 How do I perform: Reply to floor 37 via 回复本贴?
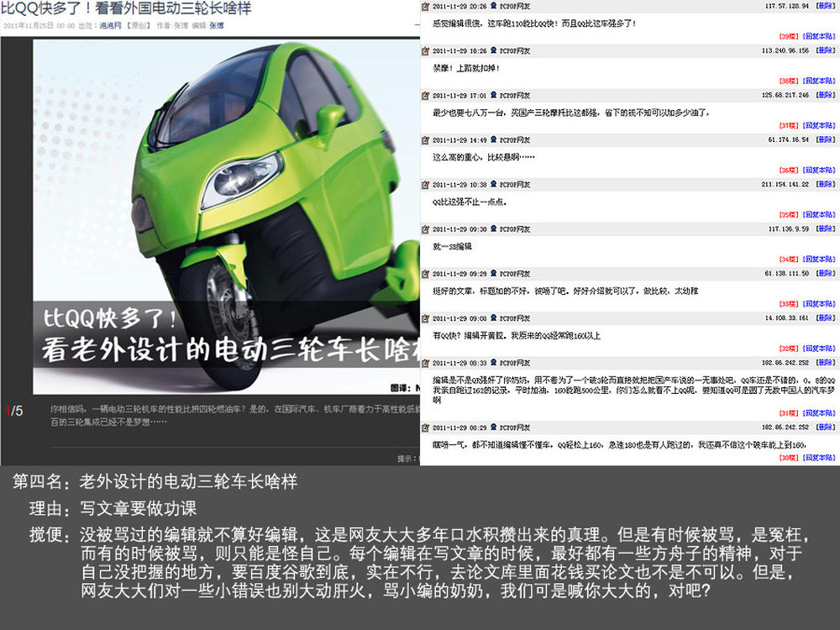tap(819, 125)
